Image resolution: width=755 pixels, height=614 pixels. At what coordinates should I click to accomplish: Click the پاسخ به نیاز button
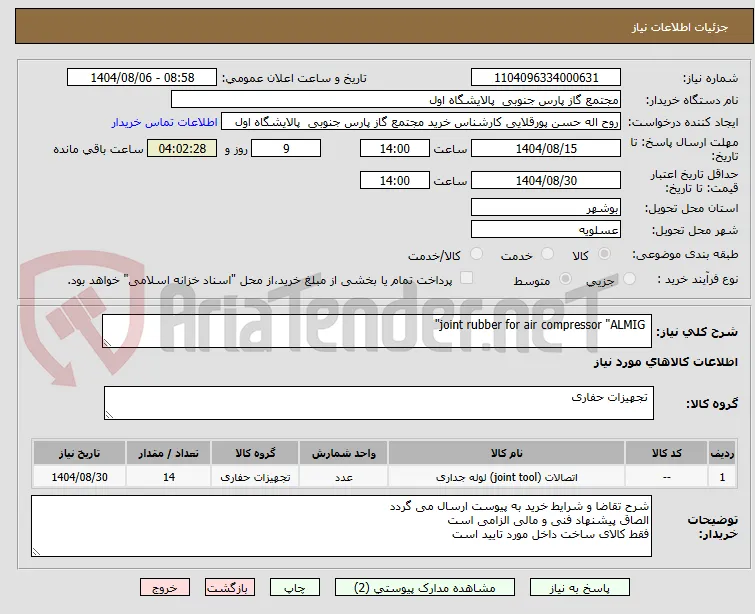[580, 588]
